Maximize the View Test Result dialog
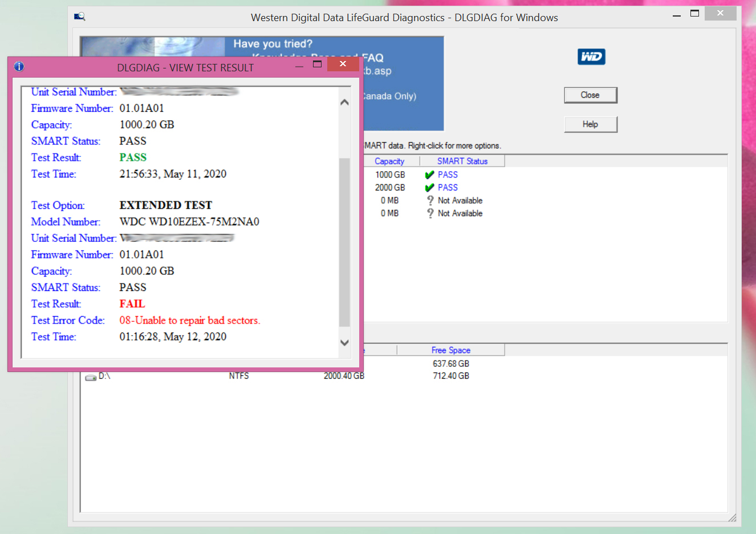The width and height of the screenshot is (756, 534). tap(318, 64)
